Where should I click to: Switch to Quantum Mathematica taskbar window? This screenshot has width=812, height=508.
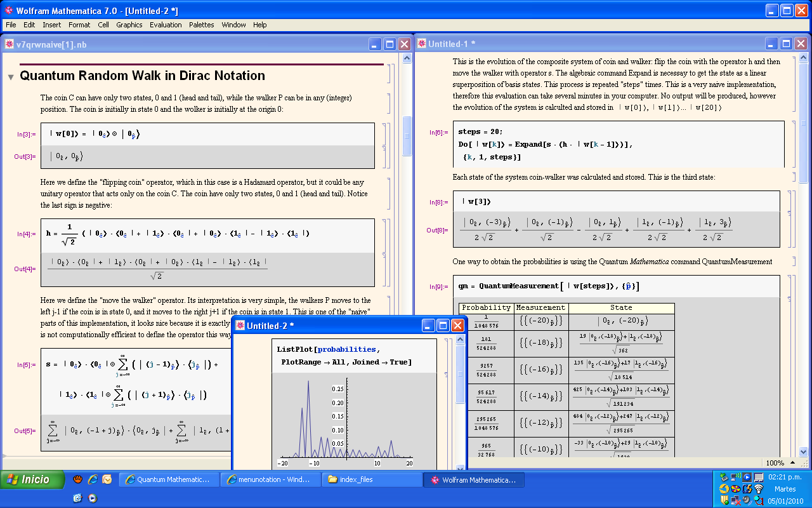point(169,480)
